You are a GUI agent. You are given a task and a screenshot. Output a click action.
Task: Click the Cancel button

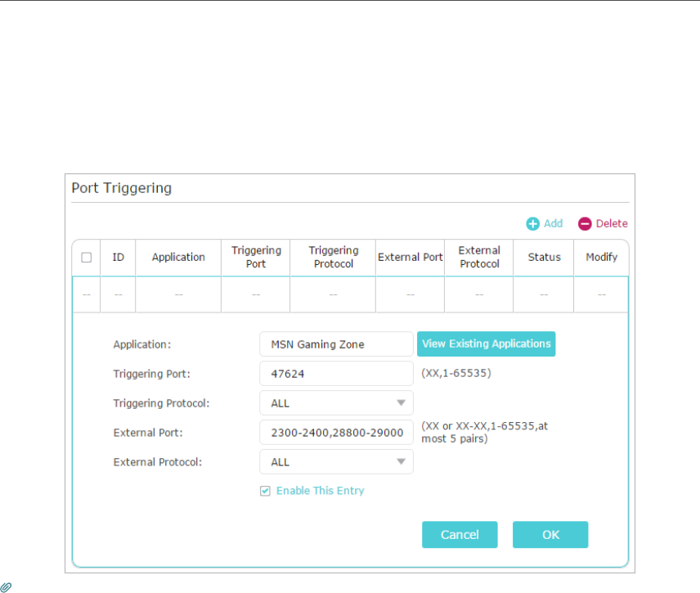tap(460, 534)
